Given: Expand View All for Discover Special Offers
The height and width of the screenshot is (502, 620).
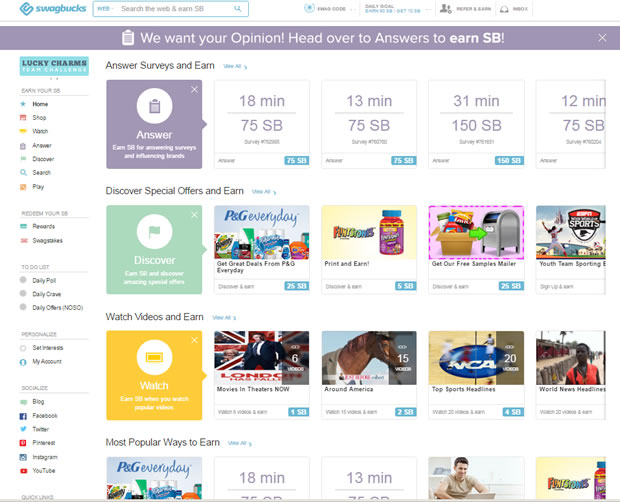Looking at the screenshot, I should (x=264, y=192).
